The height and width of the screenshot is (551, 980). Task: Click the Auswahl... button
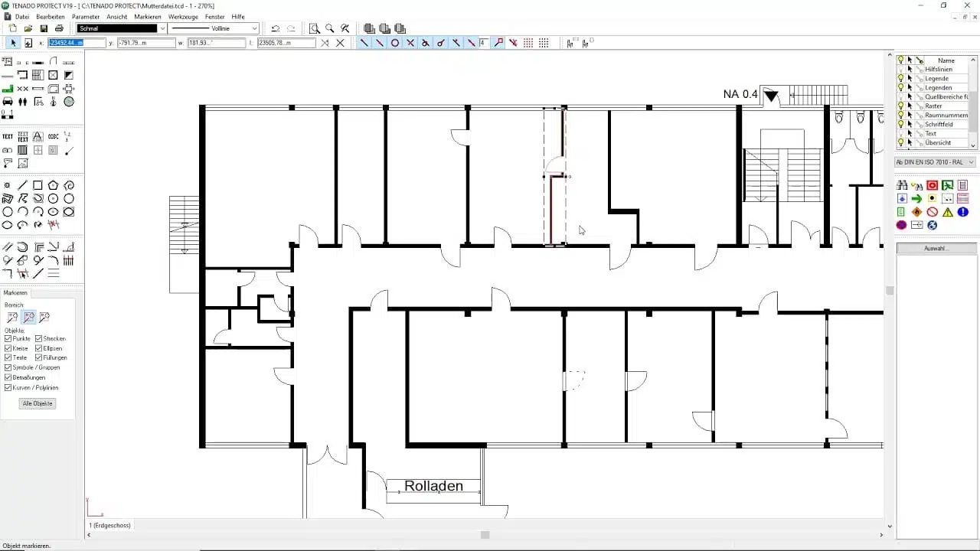pyautogui.click(x=936, y=249)
